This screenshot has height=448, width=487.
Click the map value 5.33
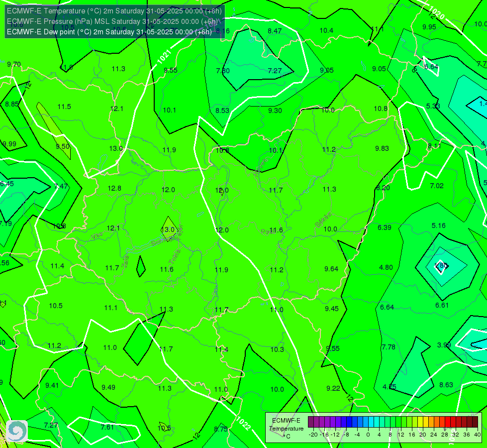tap(433, 106)
